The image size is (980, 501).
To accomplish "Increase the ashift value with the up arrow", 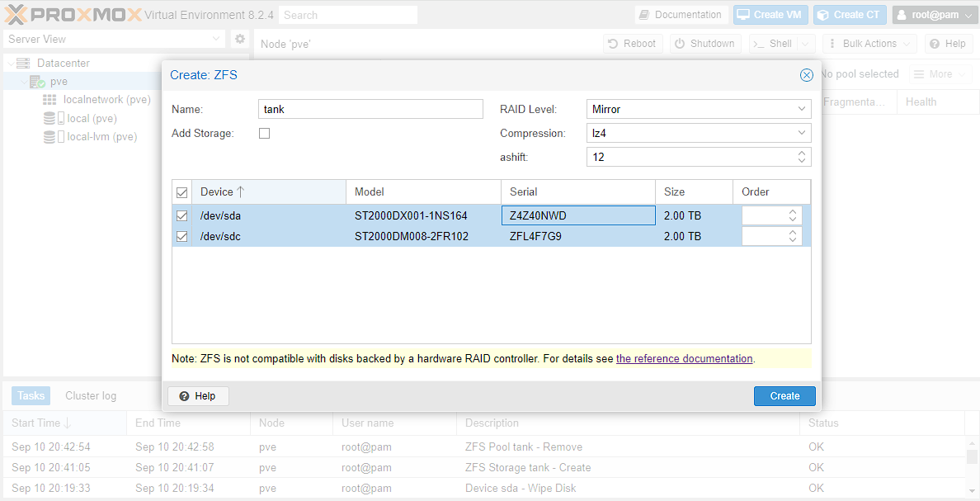I will (x=800, y=153).
